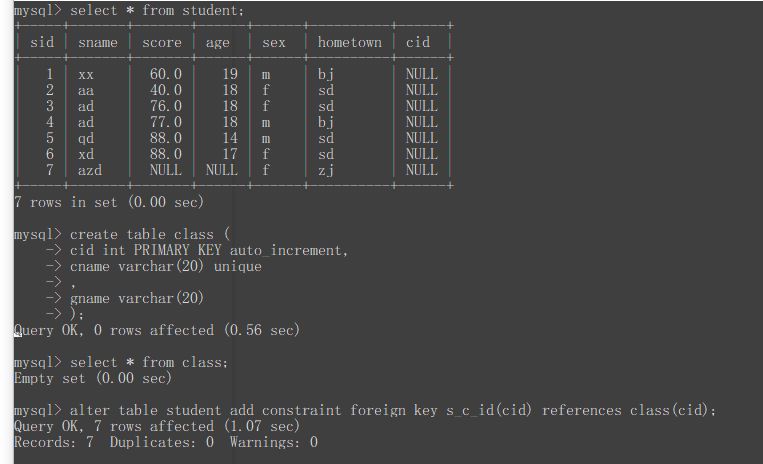Click the 40.0 score value
The image size is (763, 464).
point(165,90)
